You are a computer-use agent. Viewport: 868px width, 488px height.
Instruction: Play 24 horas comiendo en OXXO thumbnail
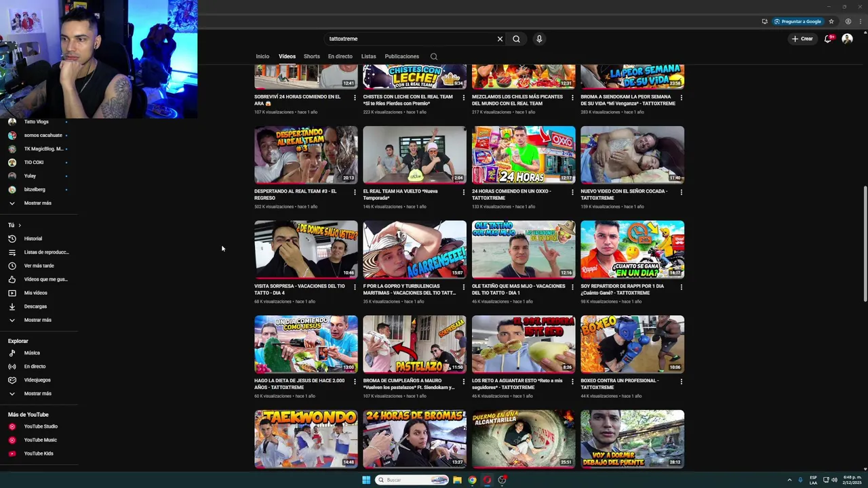pyautogui.click(x=524, y=155)
